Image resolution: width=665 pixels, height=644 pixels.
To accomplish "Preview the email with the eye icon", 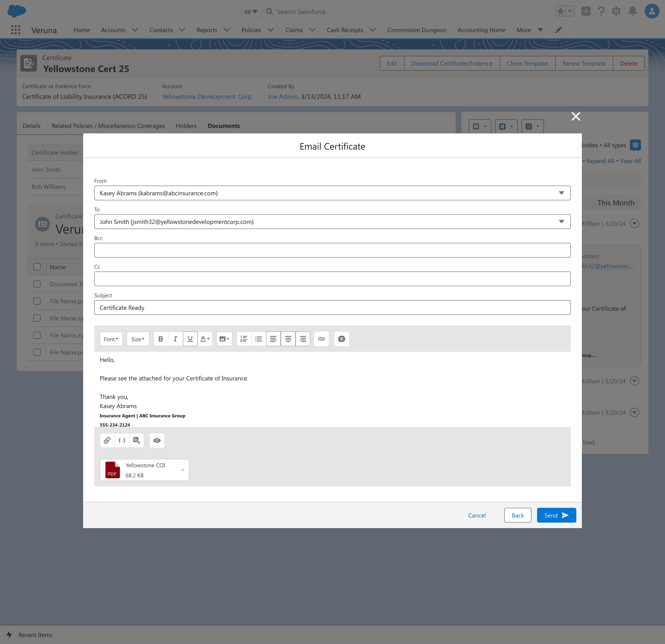I will (x=157, y=440).
